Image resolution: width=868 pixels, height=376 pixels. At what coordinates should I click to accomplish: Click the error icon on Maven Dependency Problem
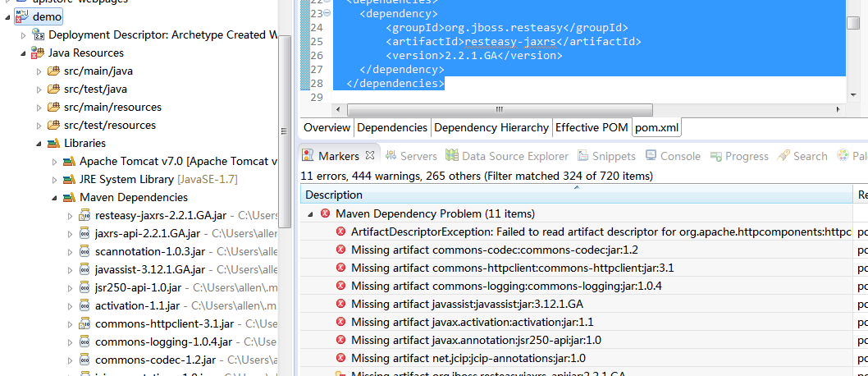(326, 213)
